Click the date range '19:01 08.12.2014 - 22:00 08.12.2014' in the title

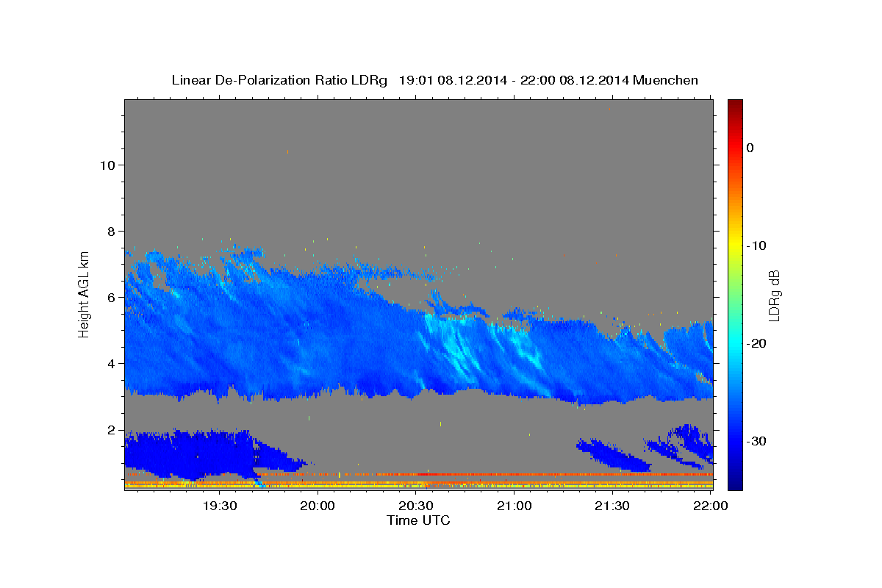tap(514, 80)
